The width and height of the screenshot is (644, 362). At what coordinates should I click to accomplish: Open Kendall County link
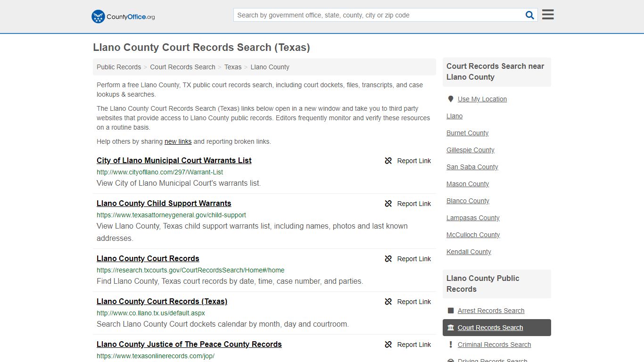(x=469, y=252)
